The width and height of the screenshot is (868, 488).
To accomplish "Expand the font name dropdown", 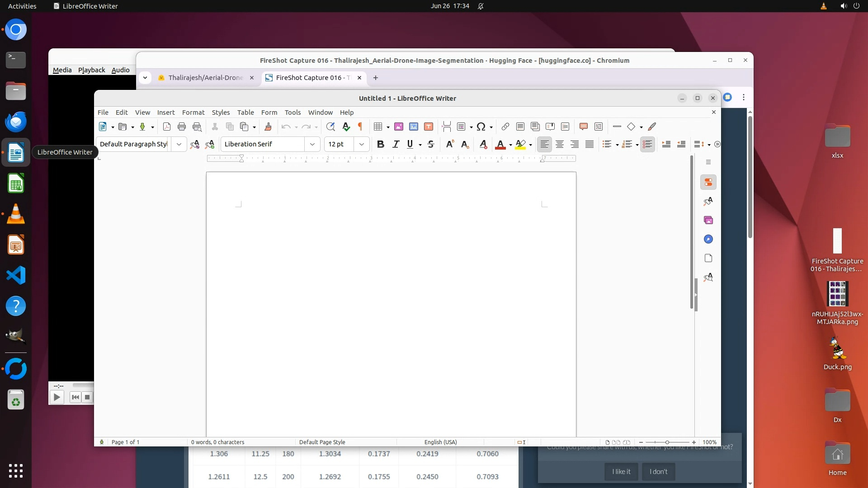I will (312, 144).
